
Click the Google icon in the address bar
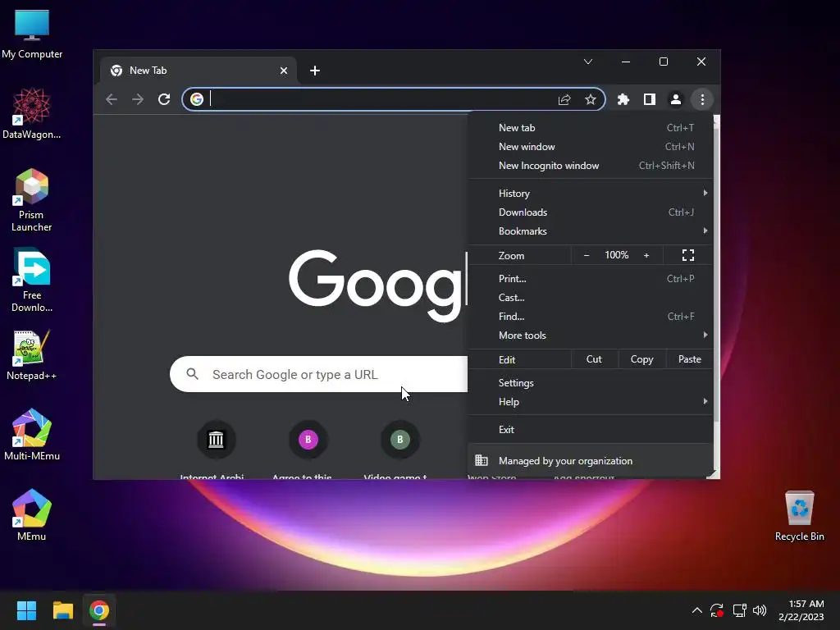(x=197, y=99)
